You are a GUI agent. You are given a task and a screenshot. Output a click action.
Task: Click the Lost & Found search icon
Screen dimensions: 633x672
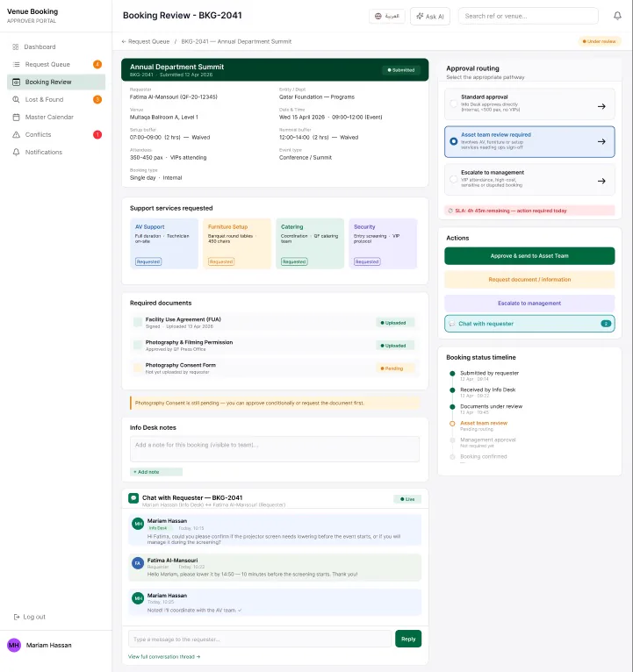[x=17, y=99]
